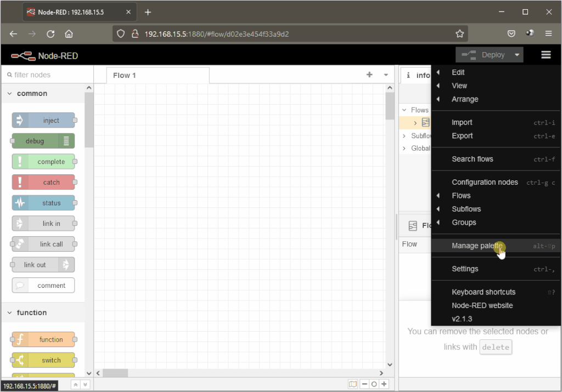This screenshot has height=392, width=562.
Task: Reload the page in Firefox
Action: pyautogui.click(x=50, y=34)
